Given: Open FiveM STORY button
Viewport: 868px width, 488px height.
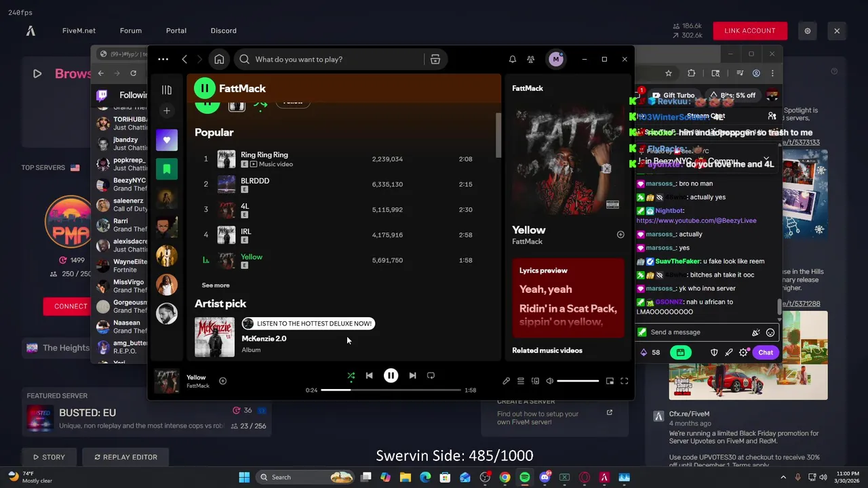Looking at the screenshot, I should pyautogui.click(x=48, y=457).
